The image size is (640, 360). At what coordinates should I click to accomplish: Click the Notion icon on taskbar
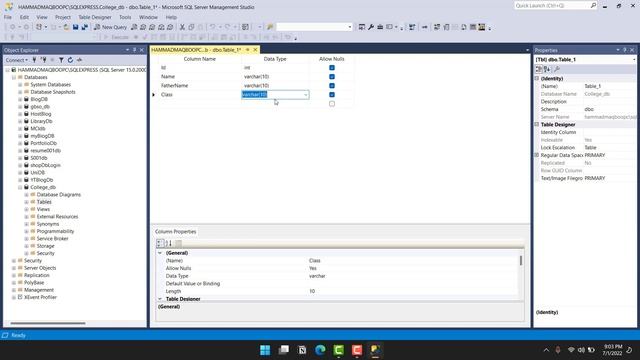(302, 350)
